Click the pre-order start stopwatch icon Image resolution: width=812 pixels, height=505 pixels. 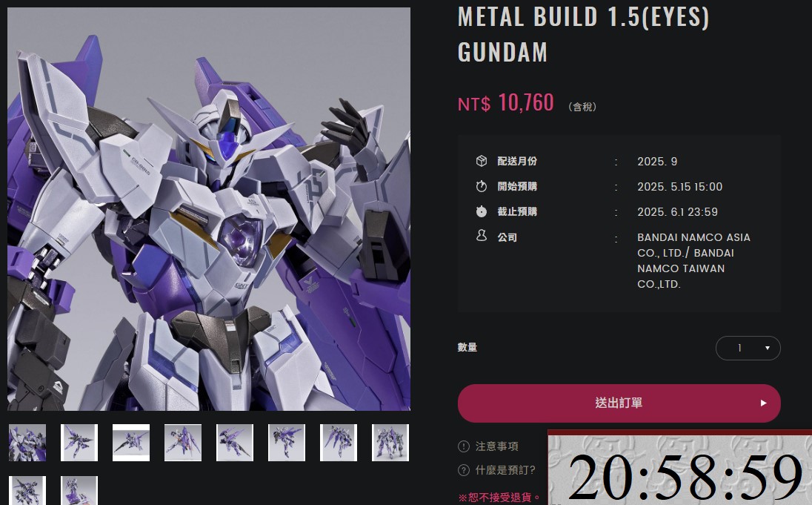[481, 186]
